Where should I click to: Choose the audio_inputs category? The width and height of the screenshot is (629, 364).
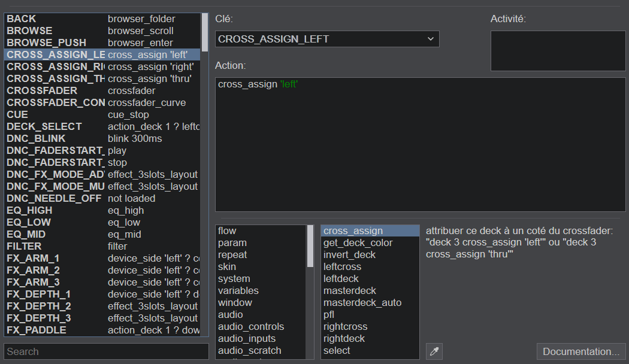pyautogui.click(x=261, y=339)
